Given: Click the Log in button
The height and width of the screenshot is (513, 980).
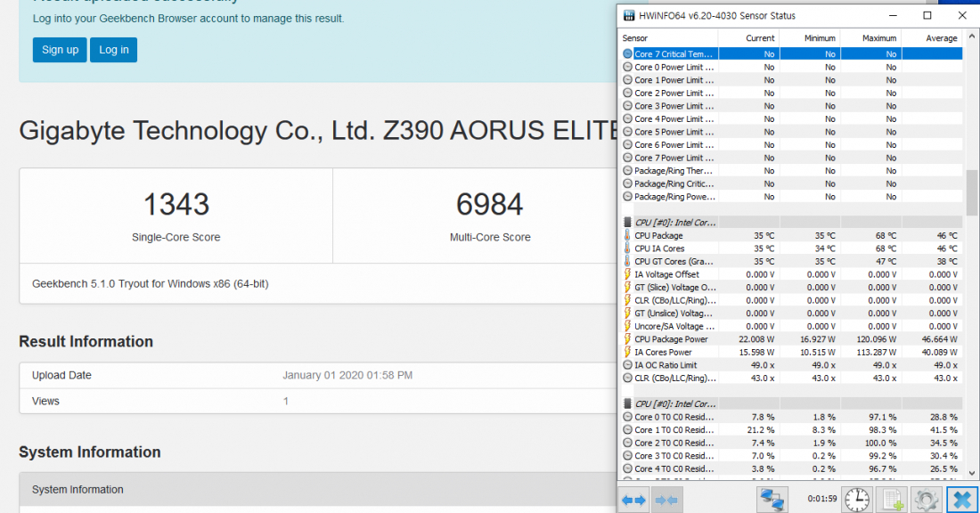Looking at the screenshot, I should pos(114,50).
